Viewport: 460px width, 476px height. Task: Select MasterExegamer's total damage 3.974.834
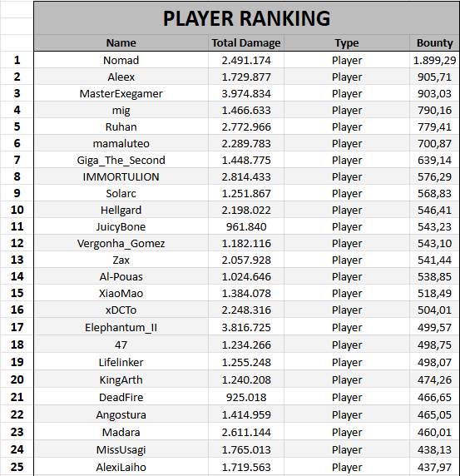point(246,93)
